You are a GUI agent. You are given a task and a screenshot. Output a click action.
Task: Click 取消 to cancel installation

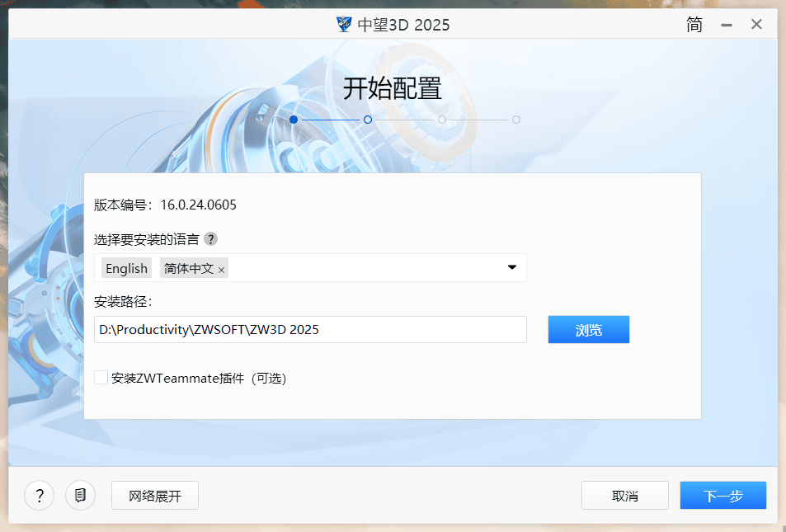625,496
